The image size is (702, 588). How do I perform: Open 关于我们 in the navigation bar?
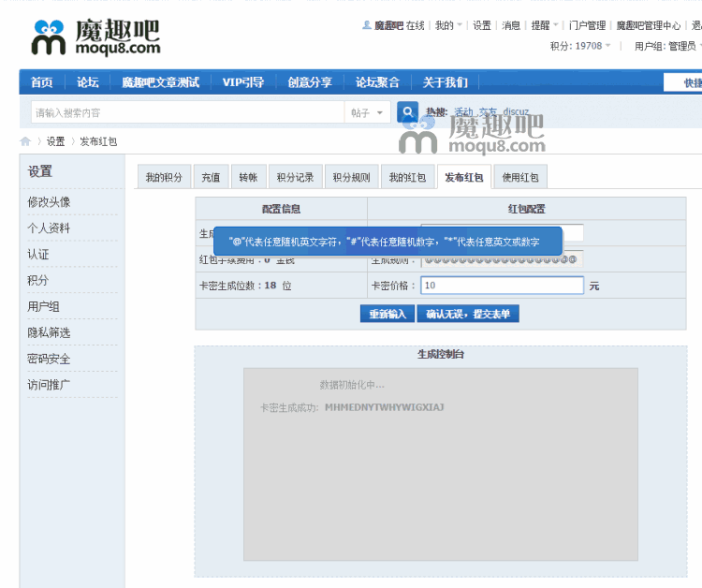(x=446, y=82)
